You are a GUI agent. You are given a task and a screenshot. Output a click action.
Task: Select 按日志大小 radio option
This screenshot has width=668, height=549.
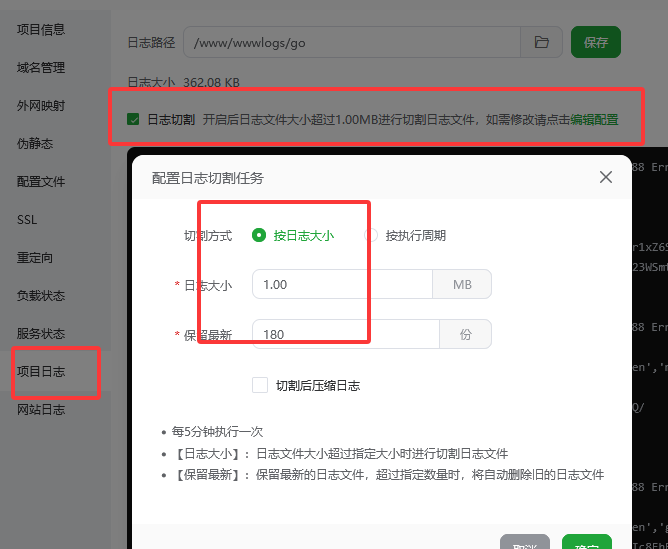(x=259, y=236)
